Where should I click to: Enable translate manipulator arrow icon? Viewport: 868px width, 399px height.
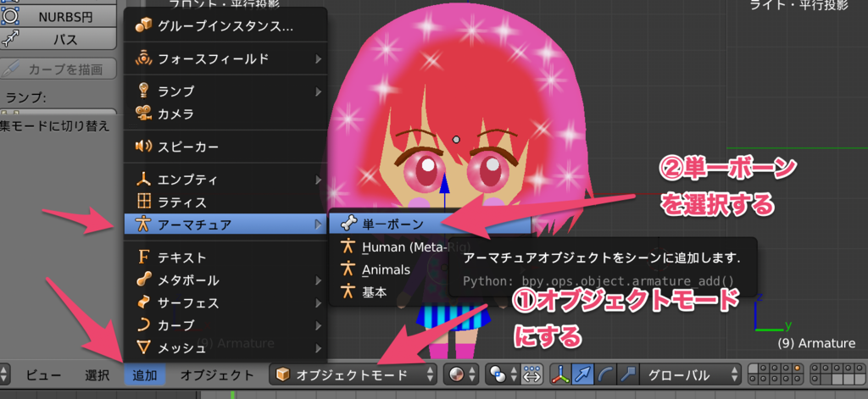tap(582, 374)
